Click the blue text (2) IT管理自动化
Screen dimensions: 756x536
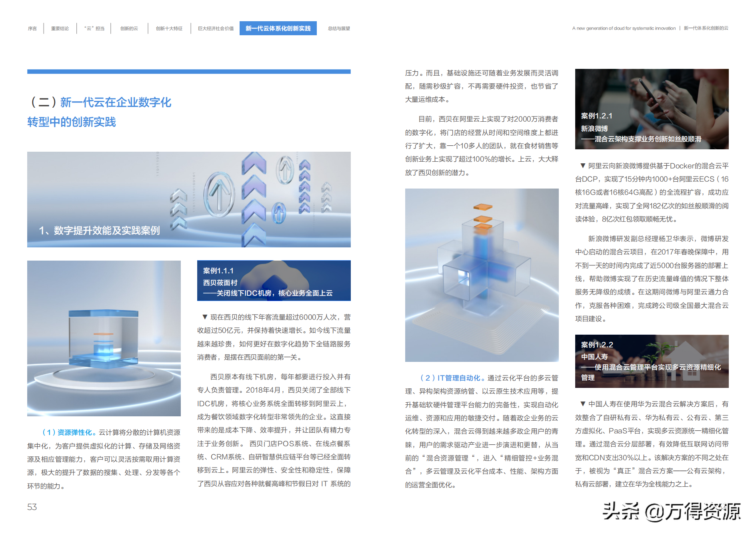click(453, 378)
